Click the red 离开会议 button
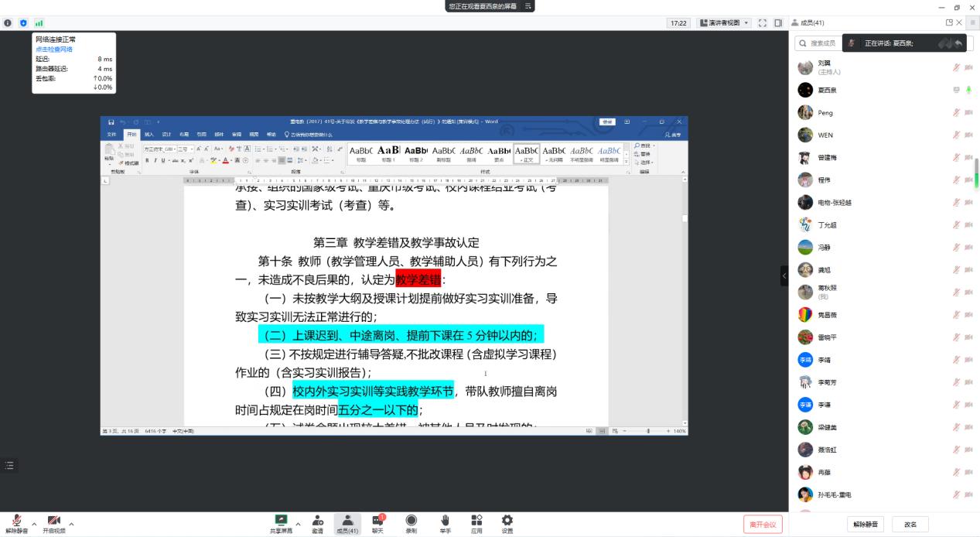The width and height of the screenshot is (980, 537). 763,525
